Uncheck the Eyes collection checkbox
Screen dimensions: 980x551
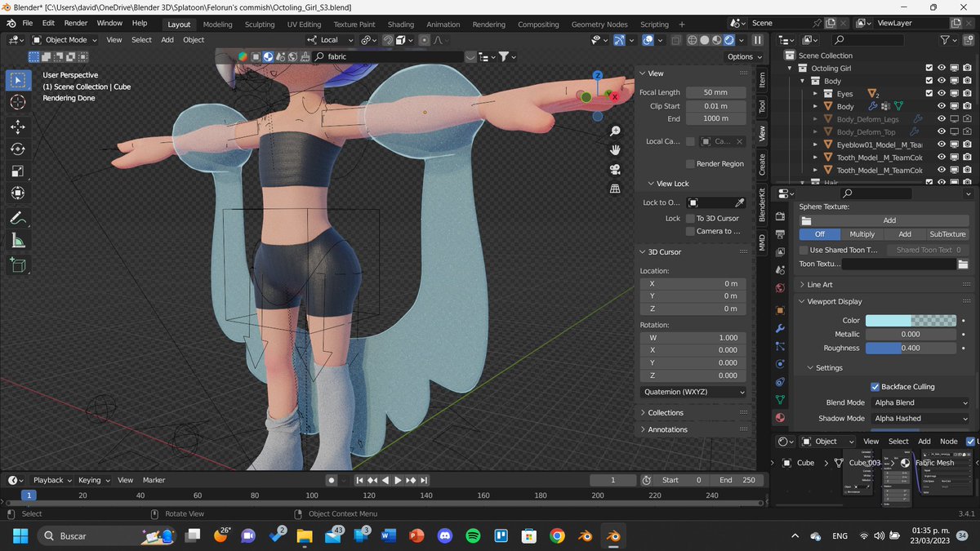click(x=929, y=93)
